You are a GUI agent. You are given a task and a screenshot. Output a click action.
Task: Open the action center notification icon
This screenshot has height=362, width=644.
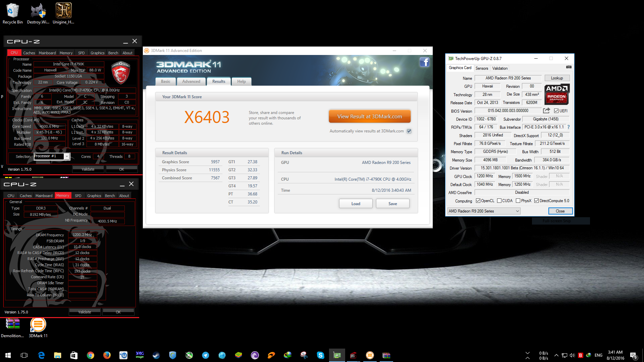point(634,355)
